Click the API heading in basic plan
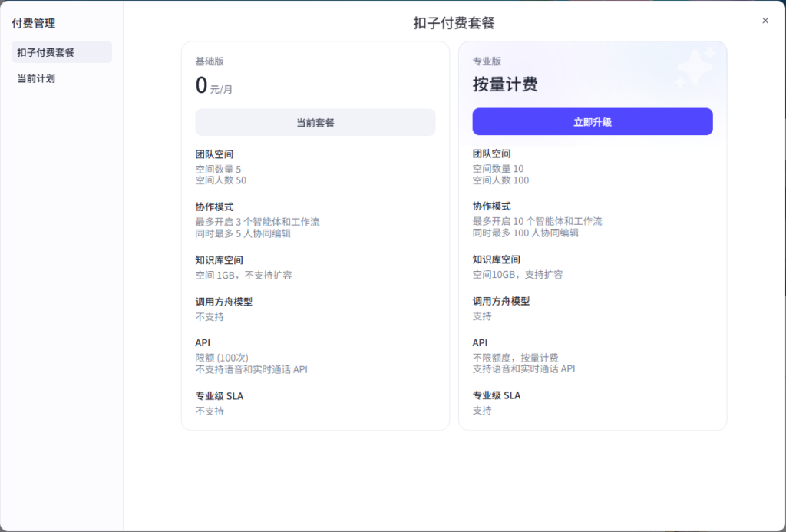786x532 pixels. [203, 343]
